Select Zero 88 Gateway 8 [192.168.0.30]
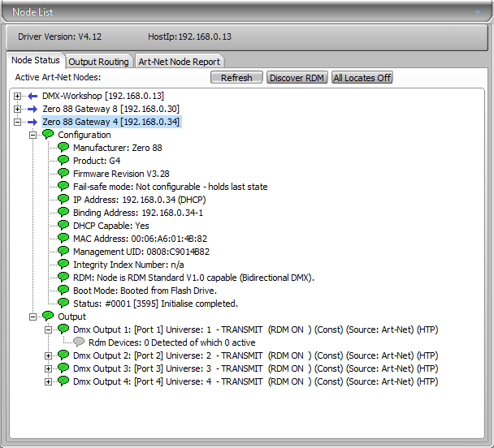 tap(110, 109)
